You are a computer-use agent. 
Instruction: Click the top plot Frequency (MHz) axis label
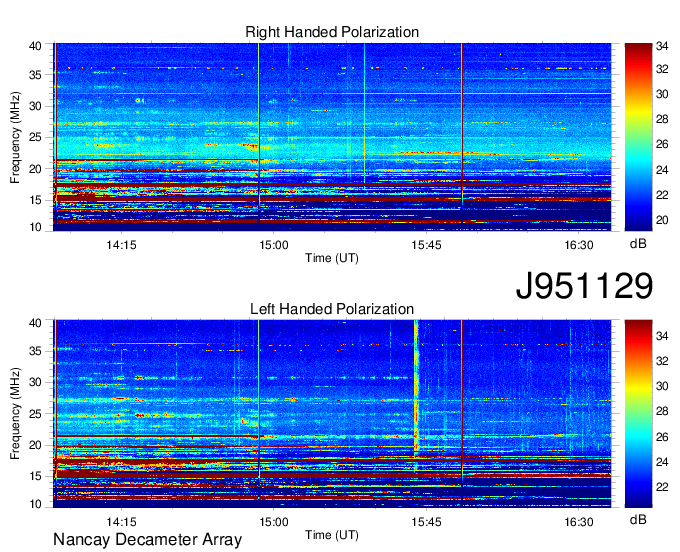pos(15,137)
